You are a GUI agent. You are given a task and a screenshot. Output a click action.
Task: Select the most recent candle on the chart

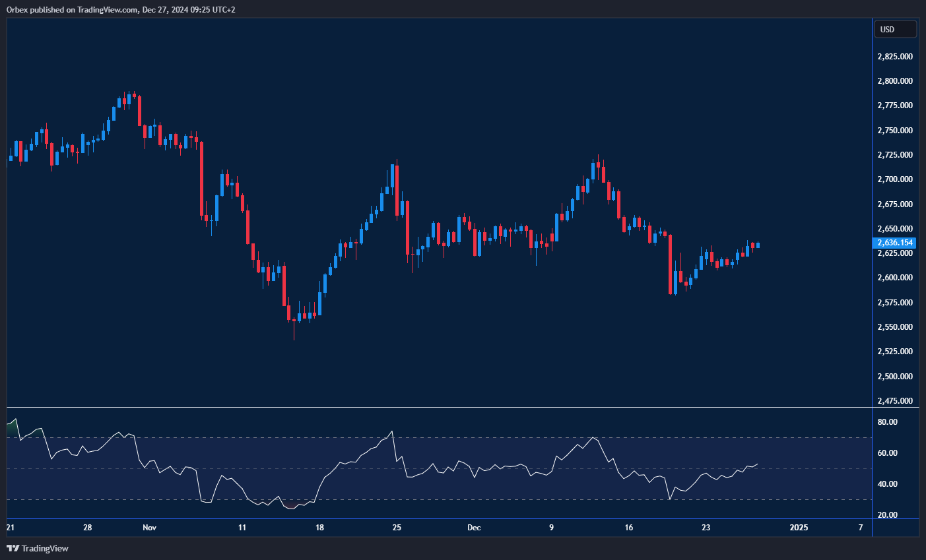(756, 245)
